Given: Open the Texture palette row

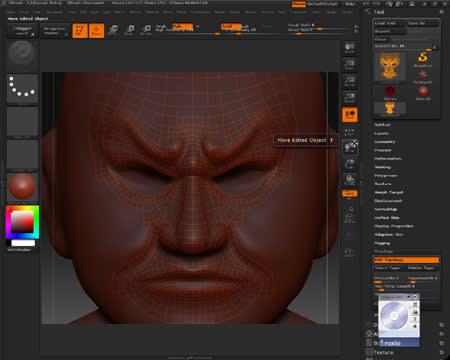Looking at the screenshot, I should (384, 352).
